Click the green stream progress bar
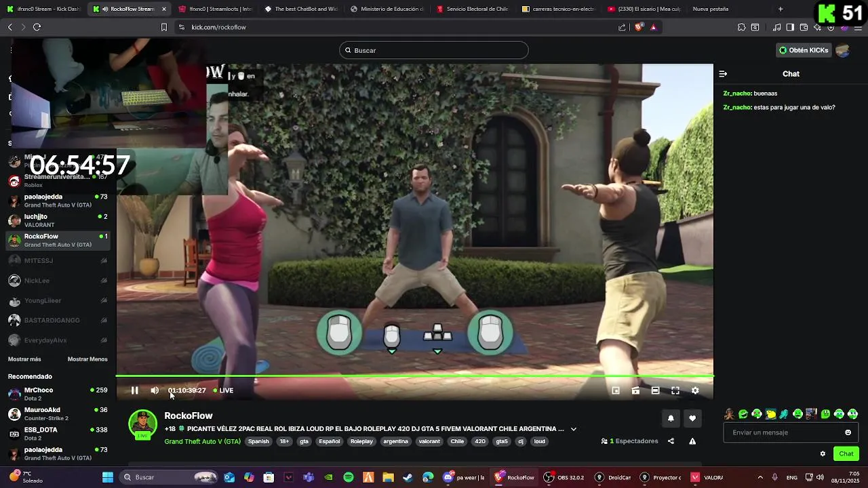 [x=414, y=376]
